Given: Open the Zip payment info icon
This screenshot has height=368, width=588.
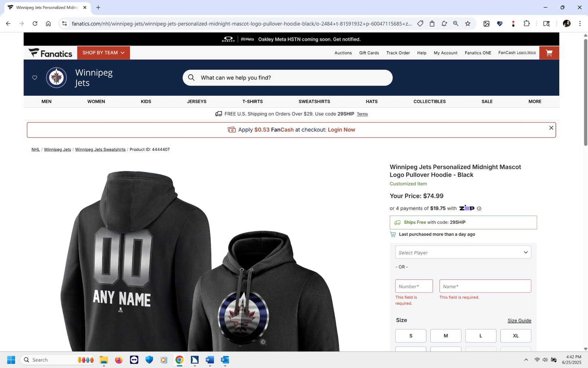Looking at the screenshot, I should click(479, 209).
